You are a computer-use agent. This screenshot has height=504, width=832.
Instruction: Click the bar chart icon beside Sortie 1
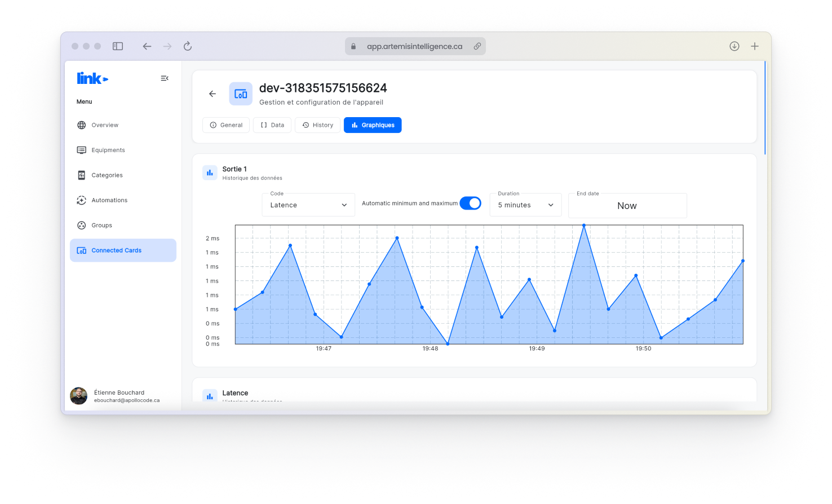210,172
